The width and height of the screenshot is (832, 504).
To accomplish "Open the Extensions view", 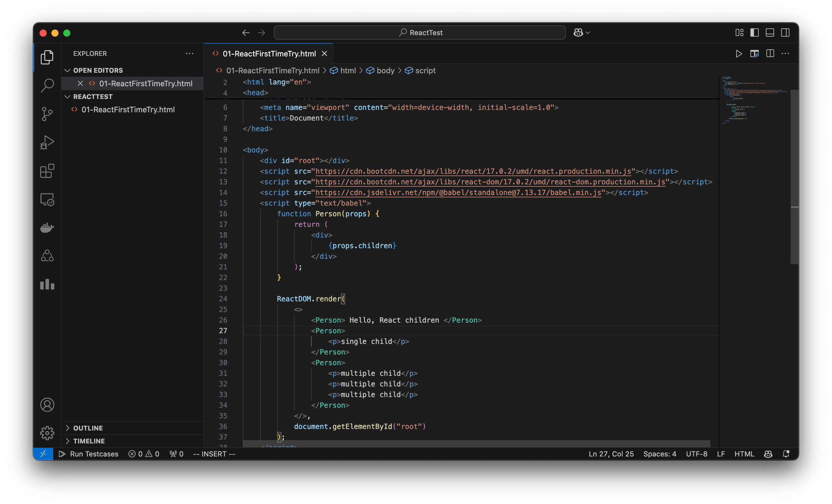I will 47,171.
